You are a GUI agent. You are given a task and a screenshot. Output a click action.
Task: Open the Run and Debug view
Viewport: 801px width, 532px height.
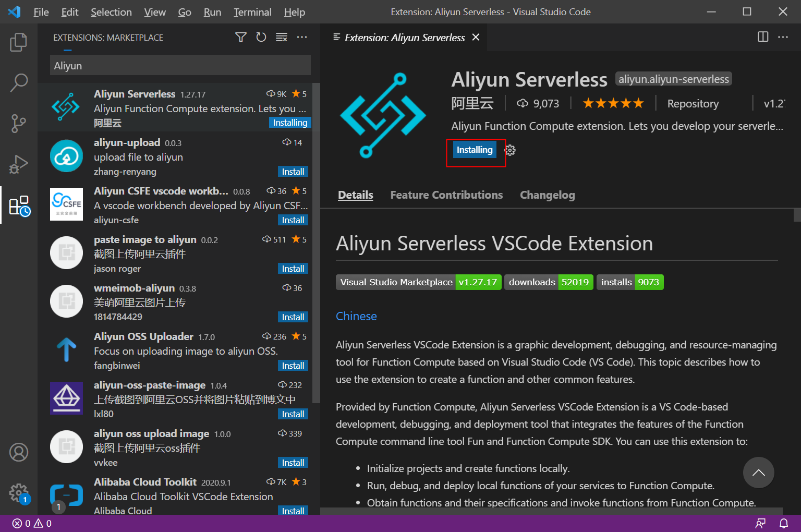point(19,164)
